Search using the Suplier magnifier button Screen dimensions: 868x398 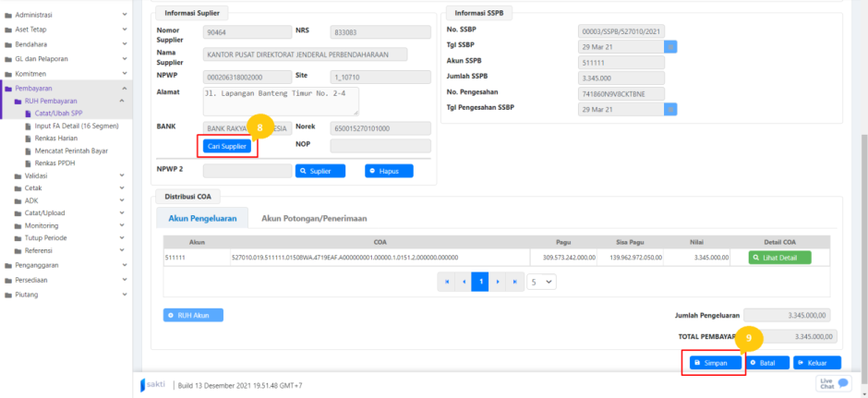(319, 171)
